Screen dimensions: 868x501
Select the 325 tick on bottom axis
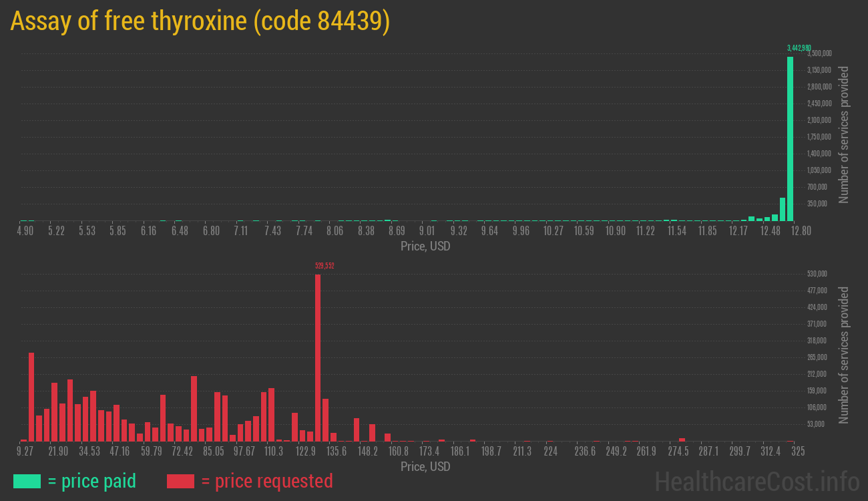pyautogui.click(x=798, y=452)
